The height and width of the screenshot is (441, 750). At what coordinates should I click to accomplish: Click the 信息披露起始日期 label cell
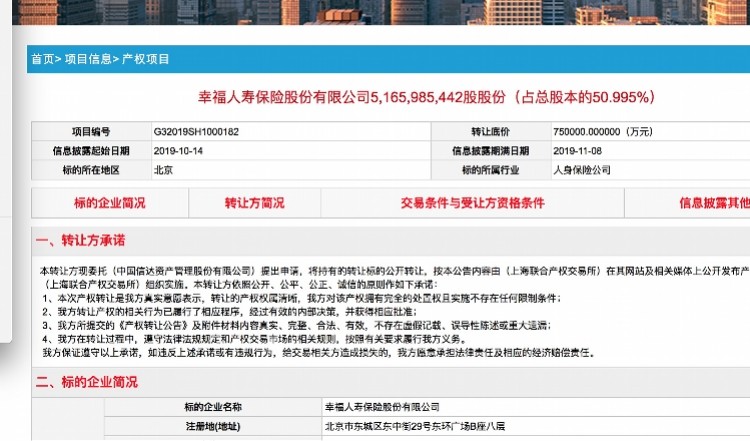91,151
